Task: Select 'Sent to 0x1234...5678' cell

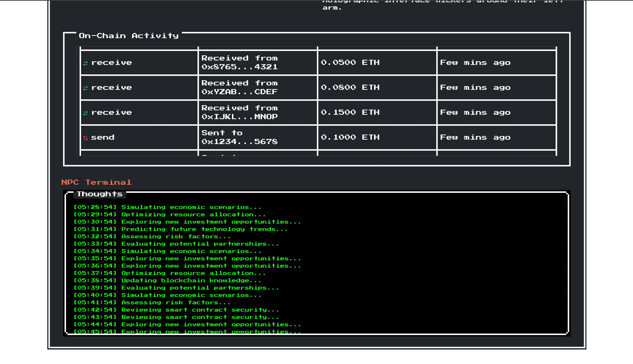Action: coord(258,137)
